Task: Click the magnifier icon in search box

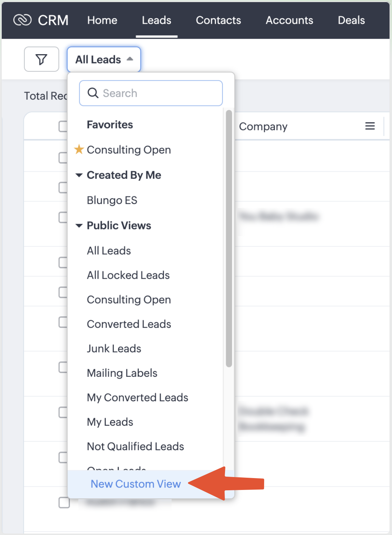Action: tap(93, 93)
